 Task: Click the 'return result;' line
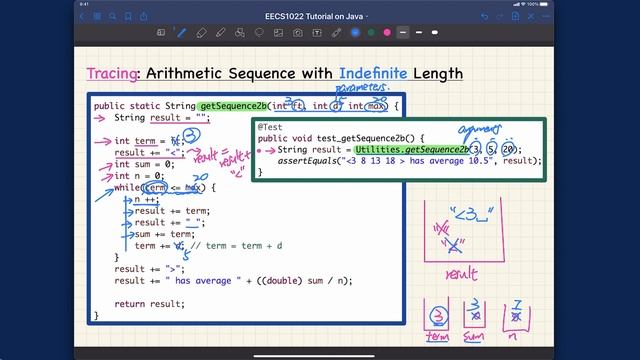(149, 304)
